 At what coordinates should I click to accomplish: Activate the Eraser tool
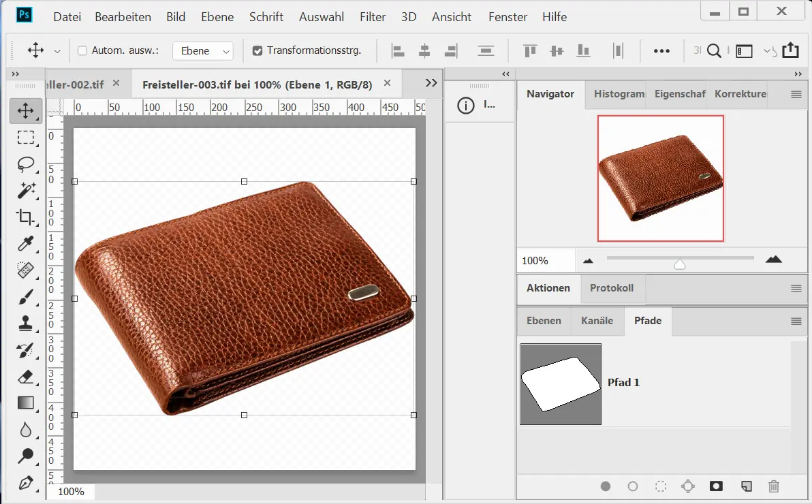click(x=26, y=377)
